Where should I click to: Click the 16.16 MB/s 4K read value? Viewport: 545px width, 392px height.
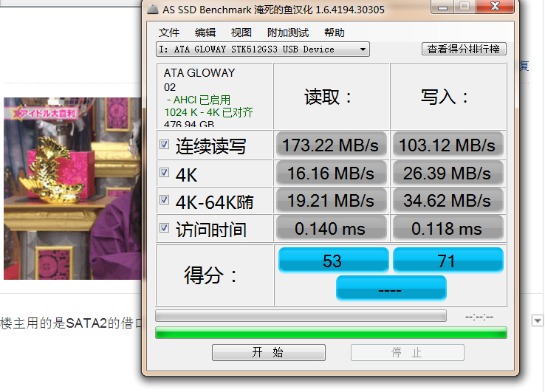click(x=332, y=173)
